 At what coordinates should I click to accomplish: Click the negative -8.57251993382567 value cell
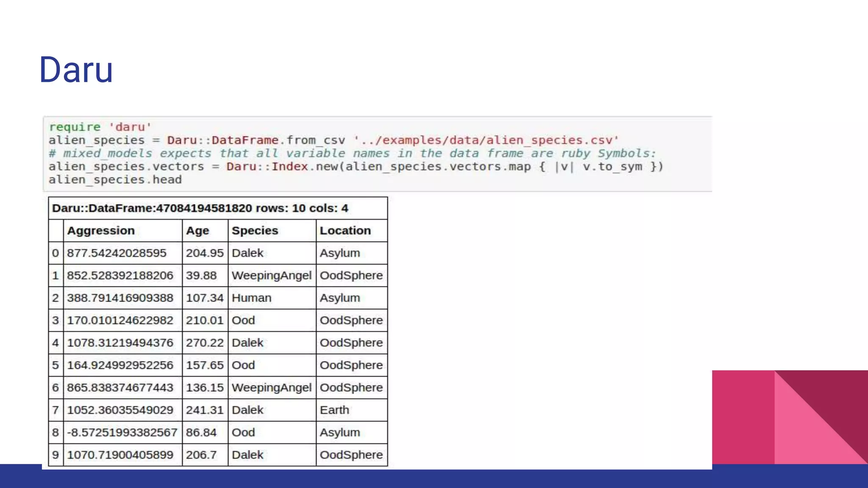[x=122, y=433]
